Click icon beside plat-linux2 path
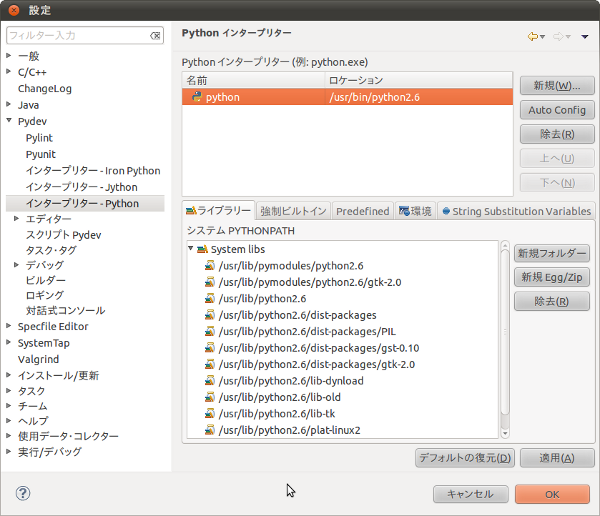600x516 pixels. coord(209,430)
